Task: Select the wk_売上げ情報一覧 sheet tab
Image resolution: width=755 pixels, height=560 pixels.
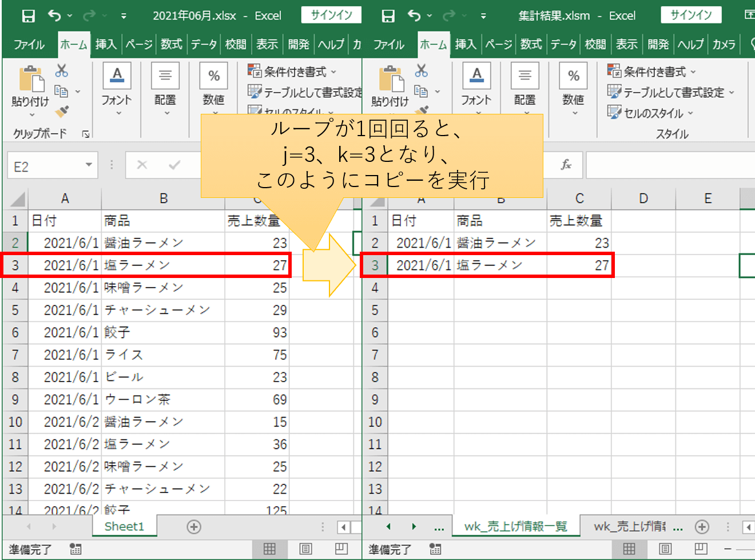Action: click(516, 527)
